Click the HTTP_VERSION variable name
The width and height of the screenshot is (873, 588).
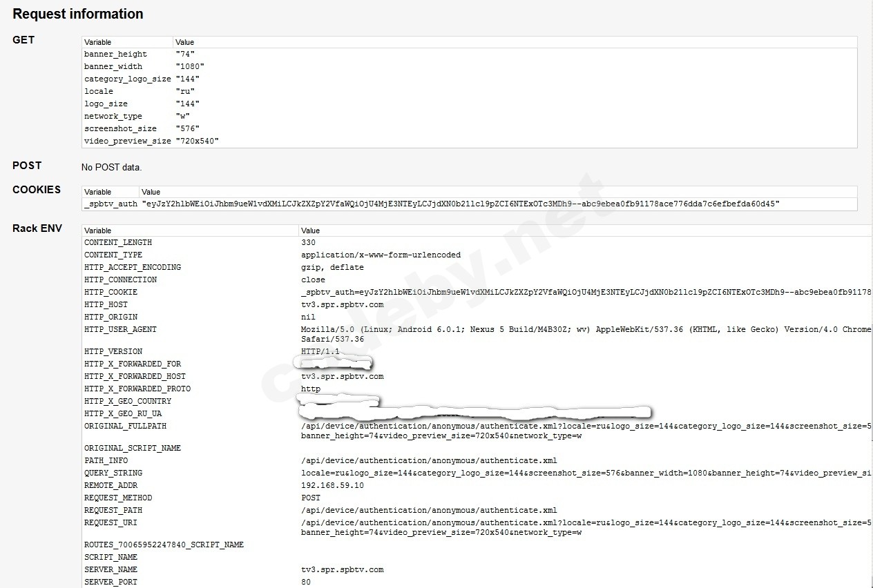point(113,352)
